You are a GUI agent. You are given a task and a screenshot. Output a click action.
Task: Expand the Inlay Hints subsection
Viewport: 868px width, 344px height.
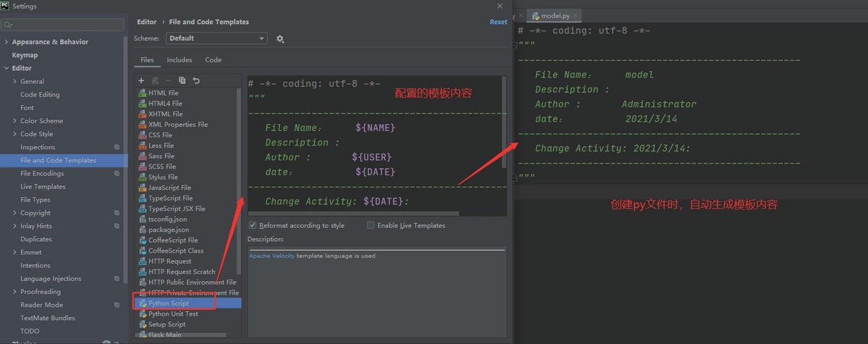point(14,226)
